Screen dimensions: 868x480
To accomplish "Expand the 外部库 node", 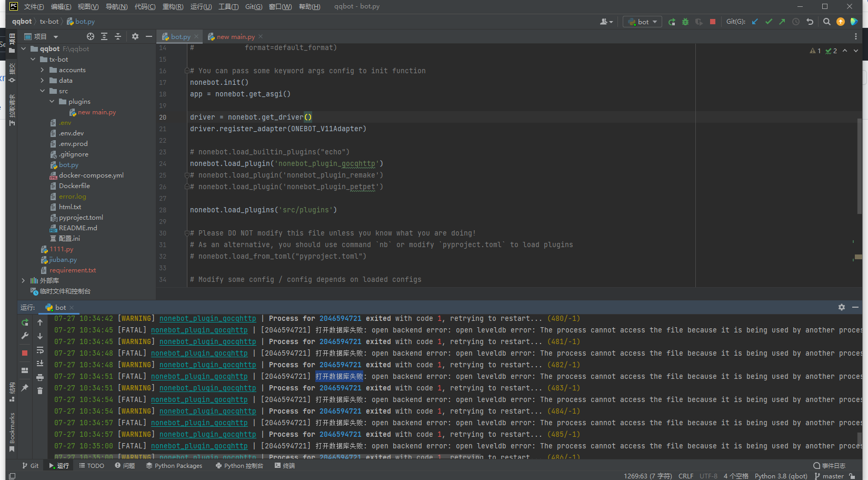I will (x=23, y=281).
